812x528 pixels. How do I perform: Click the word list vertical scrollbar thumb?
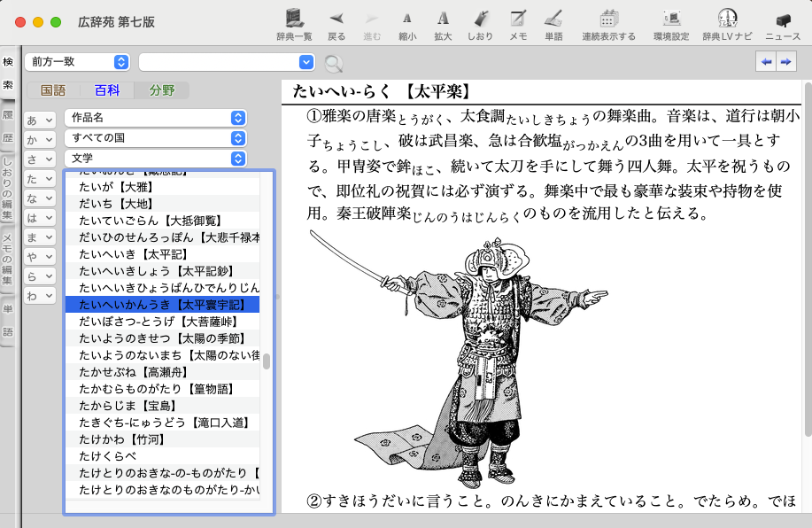tap(267, 361)
